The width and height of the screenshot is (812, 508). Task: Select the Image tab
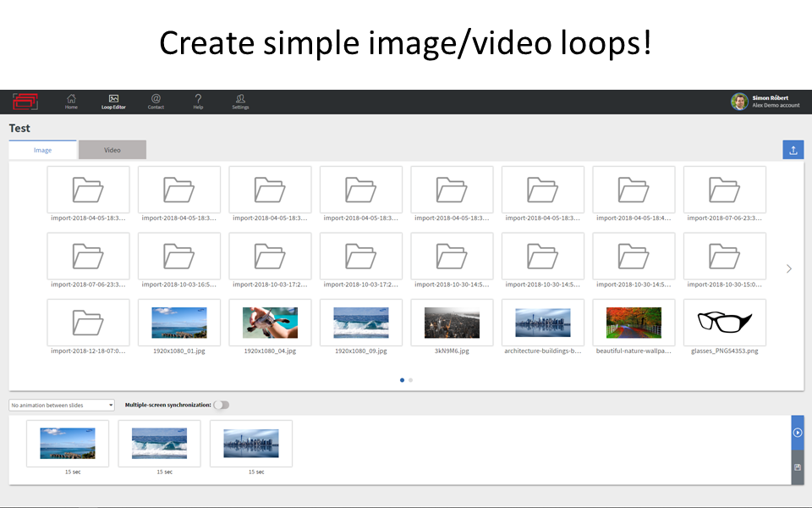[x=43, y=150]
